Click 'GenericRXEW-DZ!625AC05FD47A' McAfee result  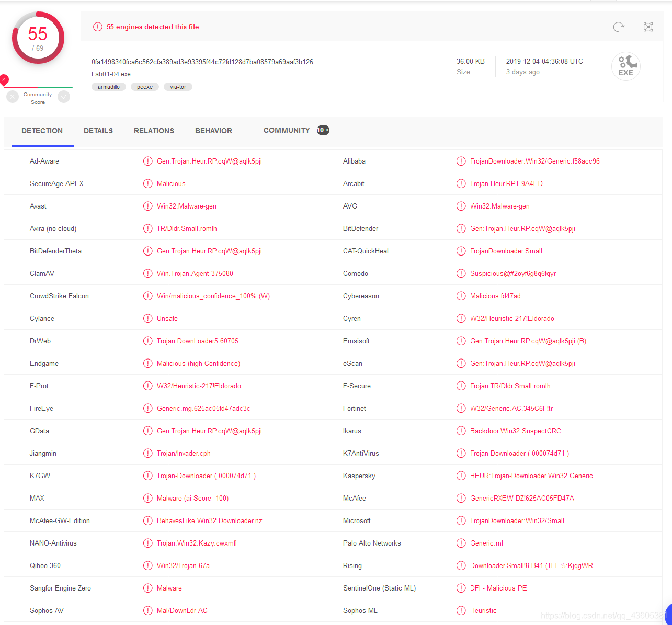(x=522, y=498)
